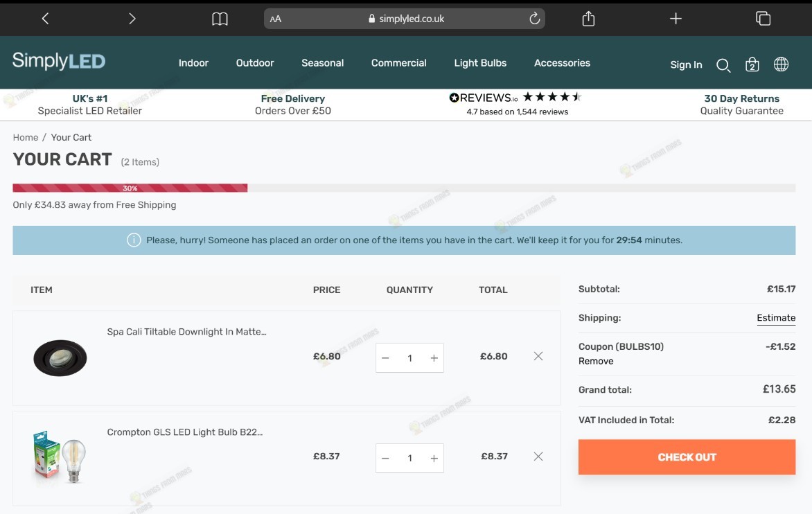Click the Spa Cali downlight thumbnail
Viewport: 812px width, 514px height.
point(60,357)
